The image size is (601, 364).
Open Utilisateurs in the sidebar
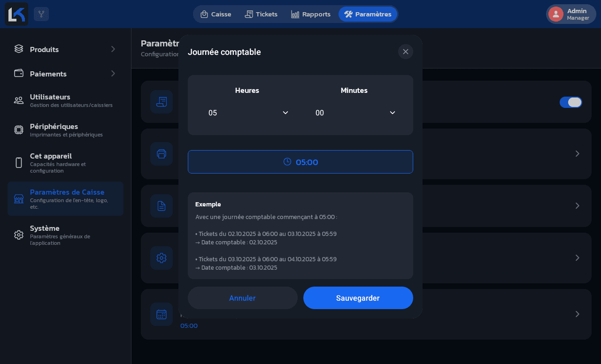[x=65, y=100]
